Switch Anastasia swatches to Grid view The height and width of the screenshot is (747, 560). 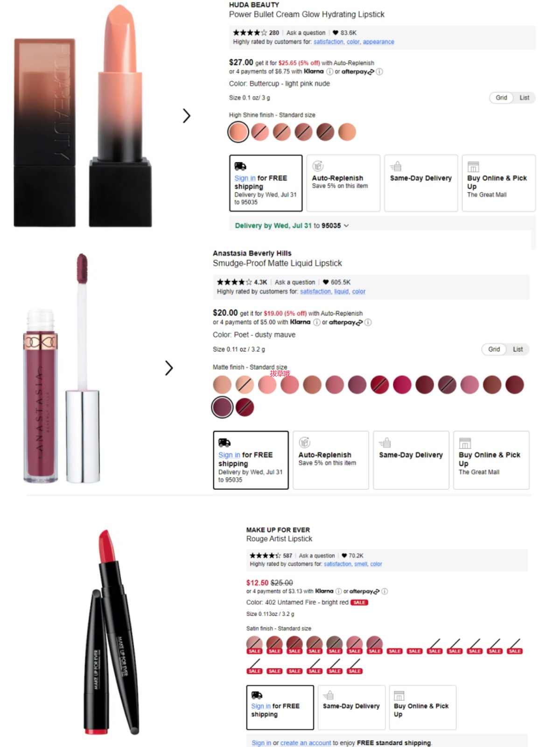[x=494, y=349]
